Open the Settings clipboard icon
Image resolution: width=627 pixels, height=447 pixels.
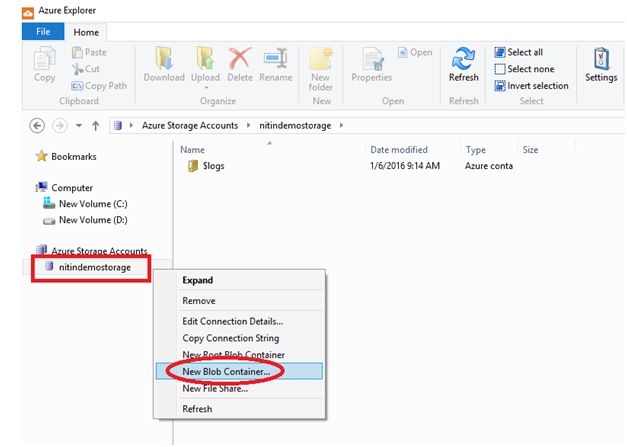[601, 58]
